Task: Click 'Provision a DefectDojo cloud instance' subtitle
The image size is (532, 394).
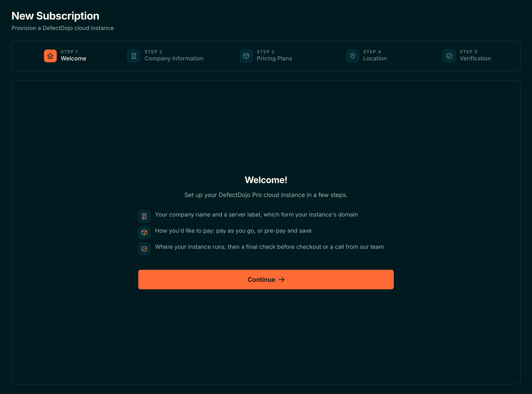Action: [x=63, y=28]
